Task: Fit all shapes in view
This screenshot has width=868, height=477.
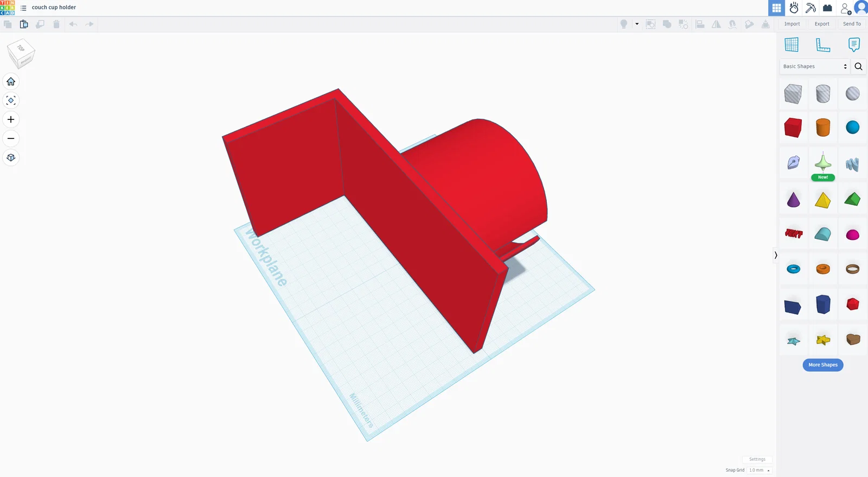Action: [x=11, y=100]
